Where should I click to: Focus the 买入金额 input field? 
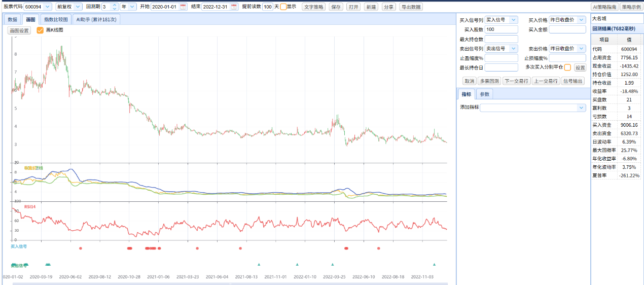pyautogui.click(x=567, y=29)
